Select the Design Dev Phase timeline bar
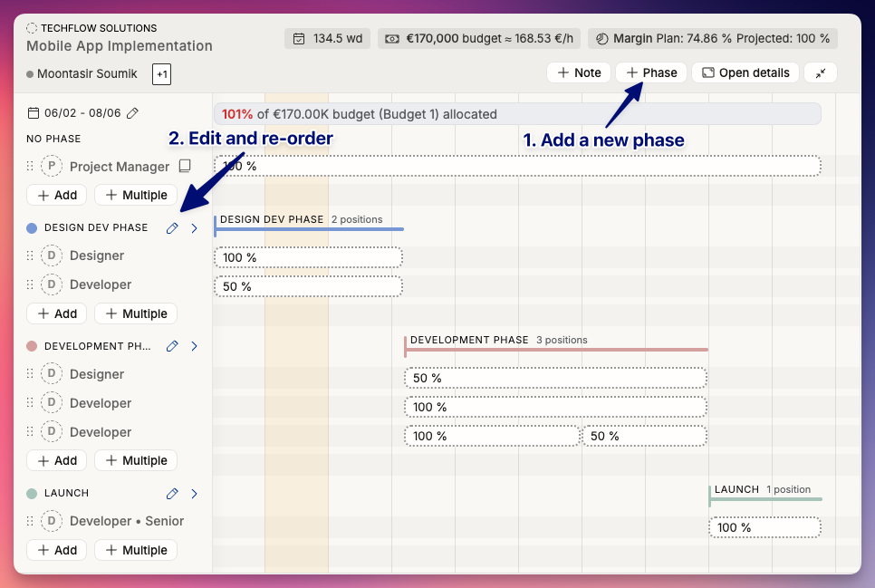Image resolution: width=875 pixels, height=588 pixels. [309, 229]
